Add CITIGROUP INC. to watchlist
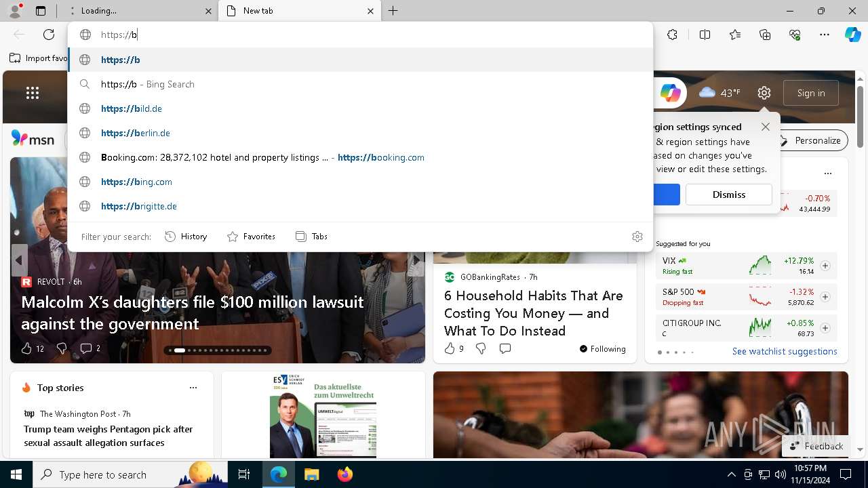The image size is (868, 488). click(825, 328)
